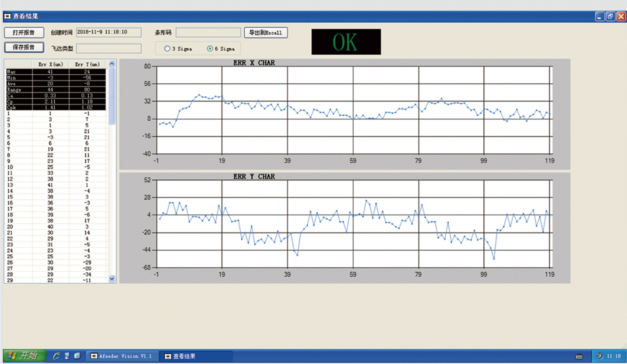Image resolution: width=627 pixels, height=364 pixels.
Task: Minimize the 查看结果 window
Action: (600, 17)
